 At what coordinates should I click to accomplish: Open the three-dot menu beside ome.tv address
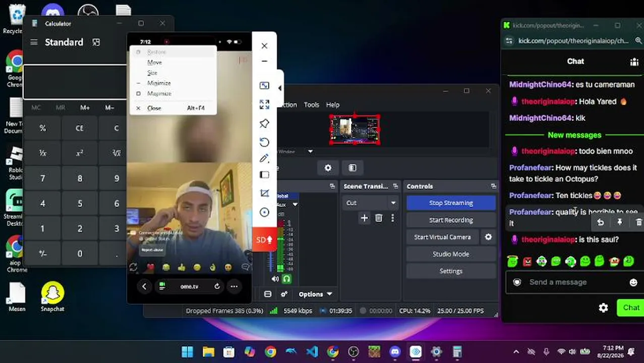(x=234, y=286)
